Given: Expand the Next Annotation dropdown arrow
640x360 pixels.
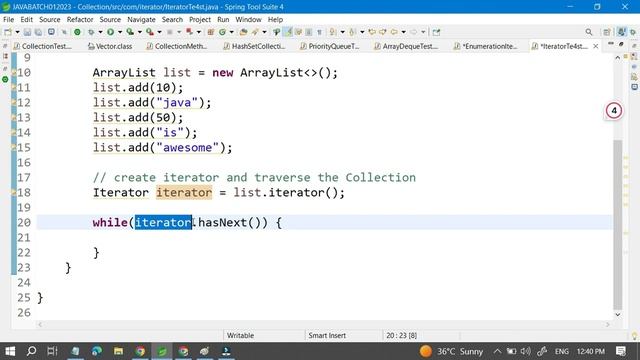Looking at the screenshot, I should point(342,32).
